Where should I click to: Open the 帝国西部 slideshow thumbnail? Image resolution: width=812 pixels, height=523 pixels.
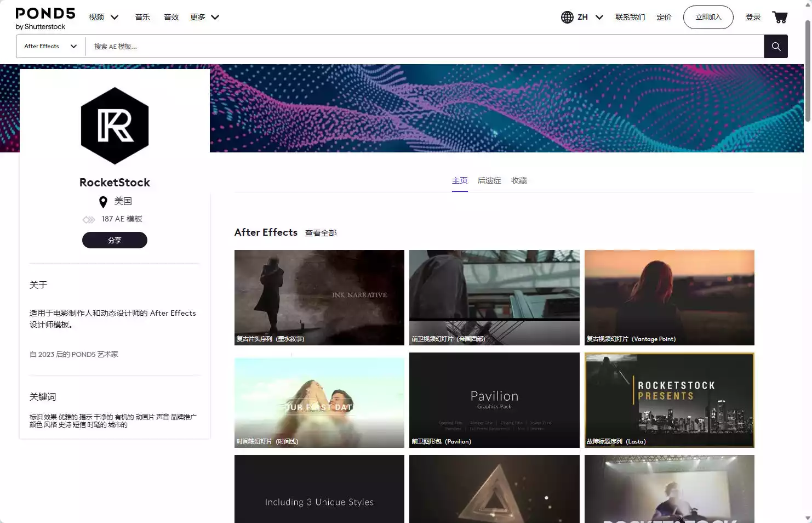pos(494,298)
